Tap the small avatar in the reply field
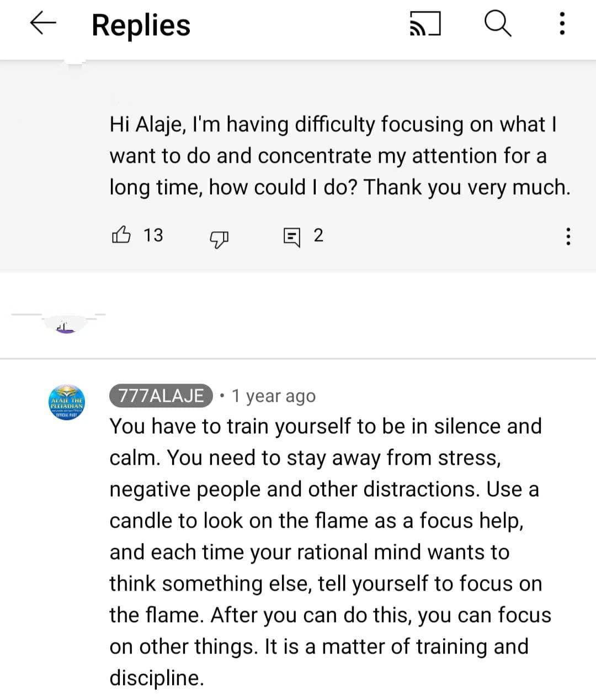Screen dimensions: 596x700 click(65, 326)
